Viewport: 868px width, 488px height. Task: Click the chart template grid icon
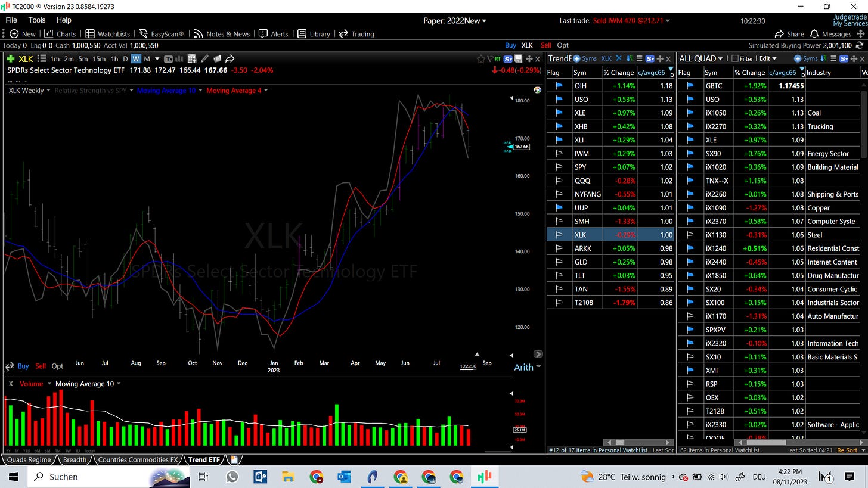[x=191, y=58]
